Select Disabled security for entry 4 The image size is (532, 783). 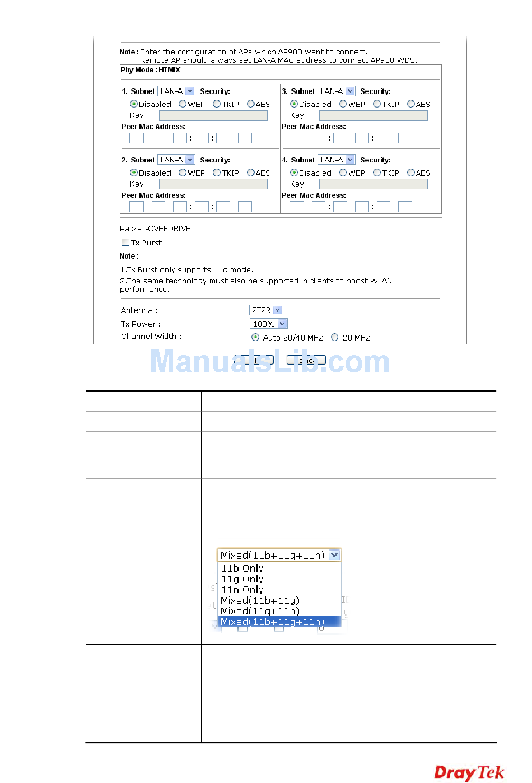click(294, 173)
